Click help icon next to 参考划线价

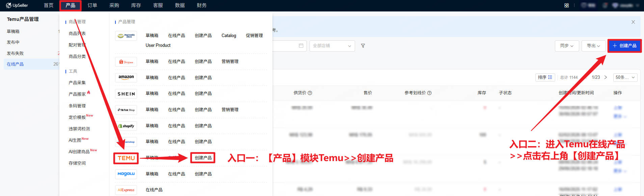pyautogui.click(x=429, y=93)
